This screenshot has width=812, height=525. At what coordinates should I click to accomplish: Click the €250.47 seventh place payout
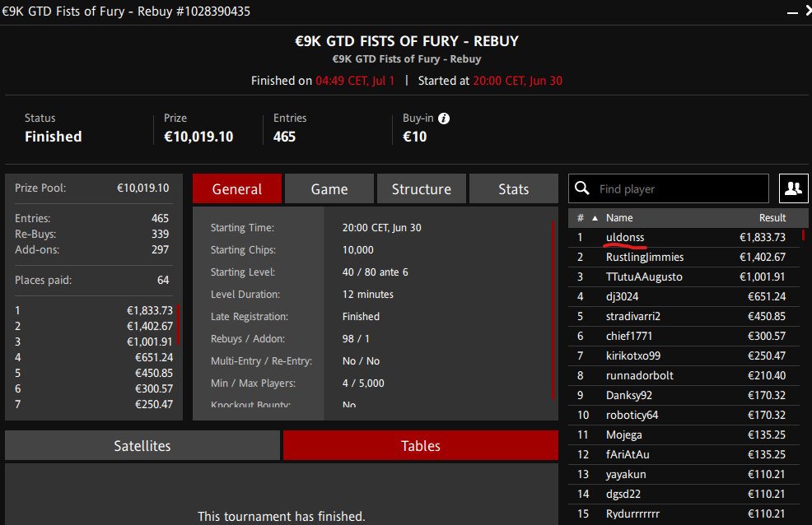click(x=154, y=404)
